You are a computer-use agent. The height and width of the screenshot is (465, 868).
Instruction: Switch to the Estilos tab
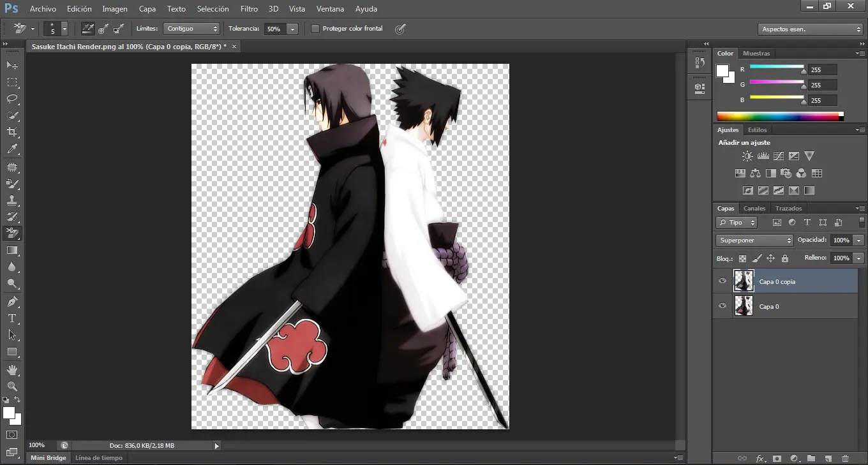tap(758, 130)
